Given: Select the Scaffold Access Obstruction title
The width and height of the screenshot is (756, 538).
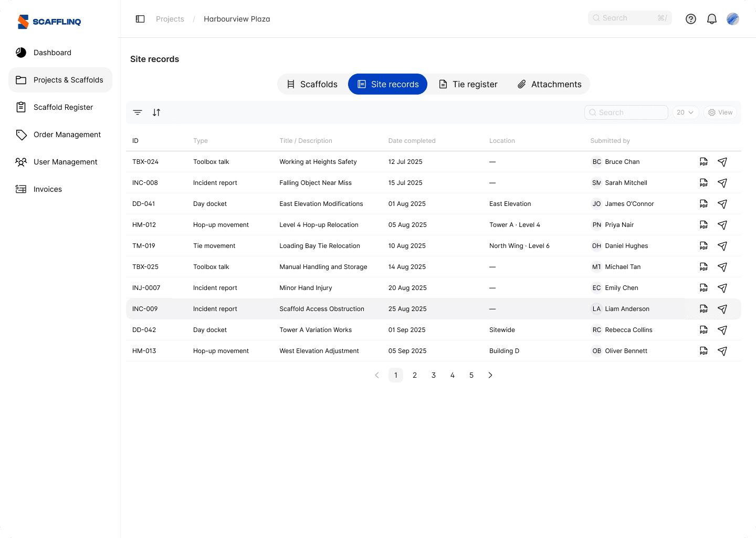Looking at the screenshot, I should 322,309.
